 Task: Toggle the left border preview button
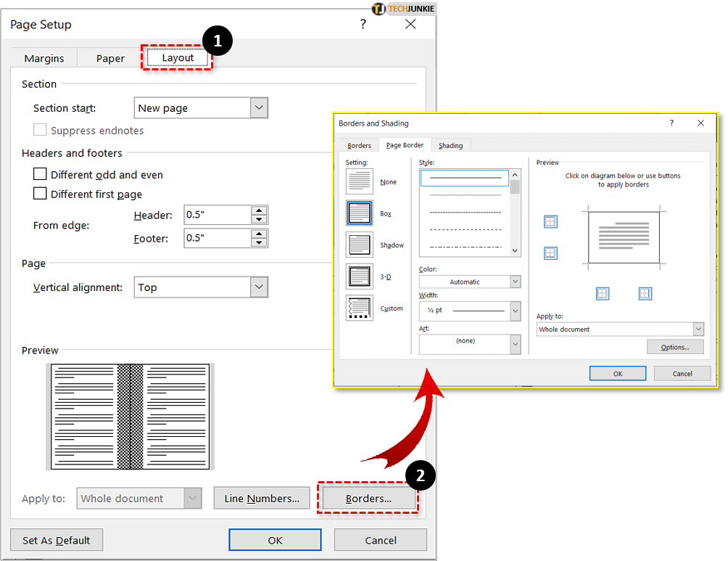(x=603, y=293)
